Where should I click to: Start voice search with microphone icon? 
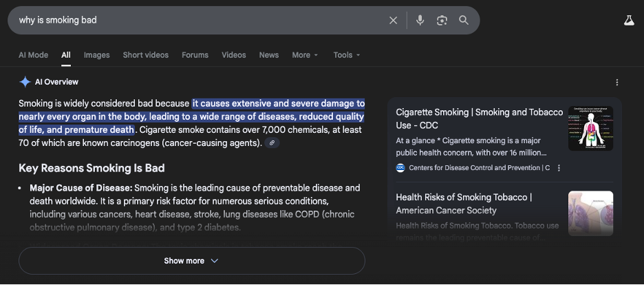click(x=420, y=21)
